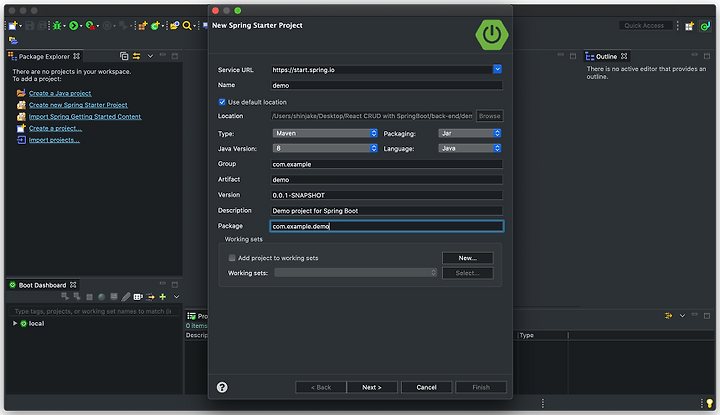This screenshot has width=720, height=415.
Task: Click Import Spring Getting Started Content link
Action: point(85,117)
